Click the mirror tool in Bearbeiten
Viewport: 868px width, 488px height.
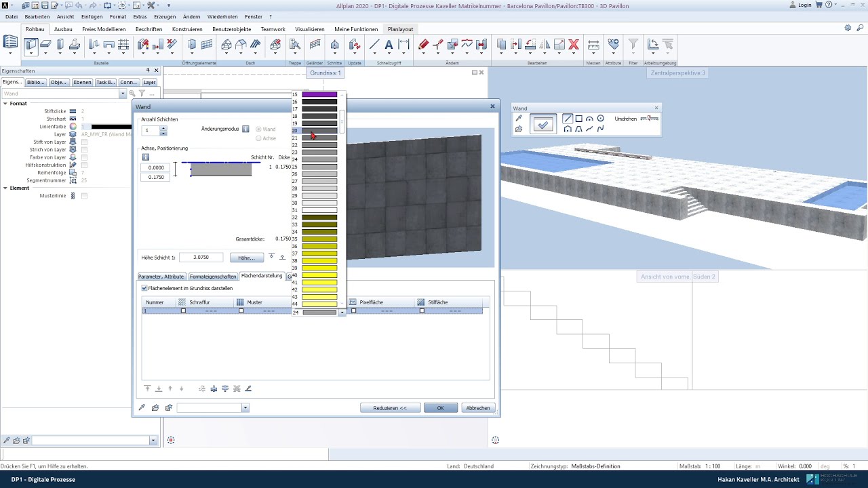545,45
